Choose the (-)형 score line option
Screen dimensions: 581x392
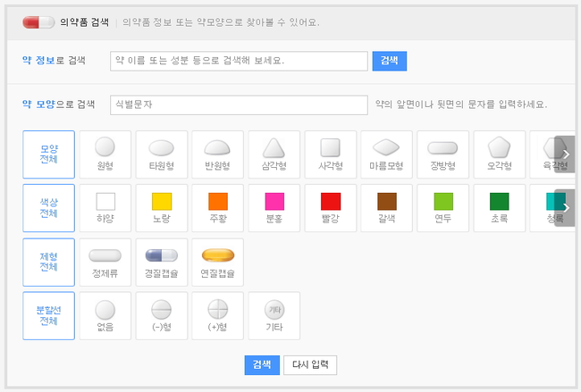(x=162, y=316)
